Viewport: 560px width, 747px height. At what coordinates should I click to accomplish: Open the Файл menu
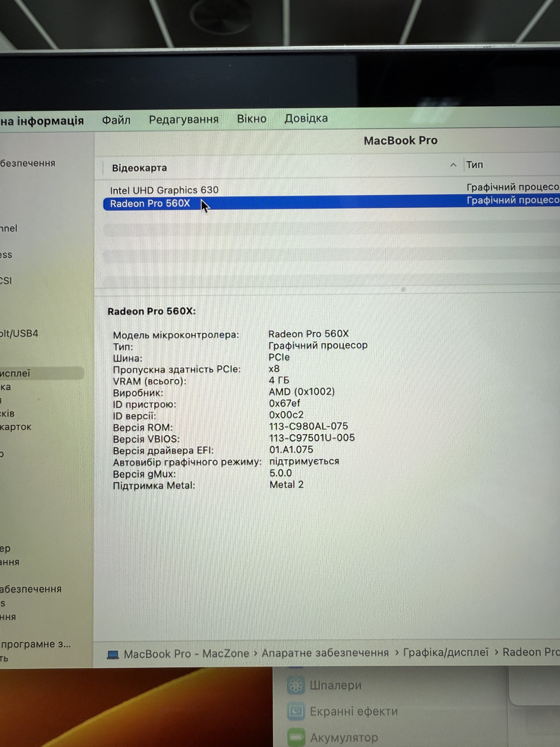116,120
